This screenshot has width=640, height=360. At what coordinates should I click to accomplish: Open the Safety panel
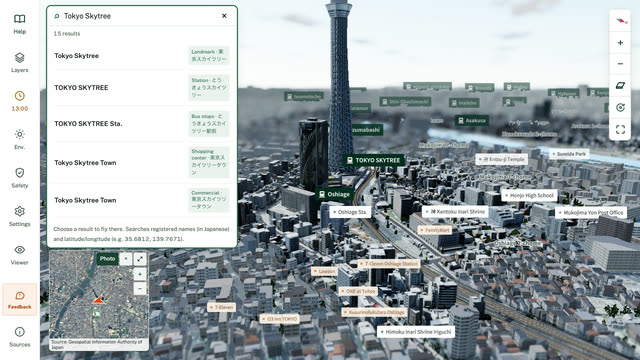point(20,178)
